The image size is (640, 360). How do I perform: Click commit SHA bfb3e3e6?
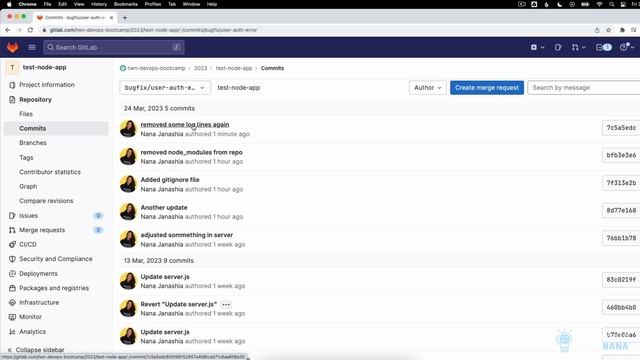click(x=621, y=156)
